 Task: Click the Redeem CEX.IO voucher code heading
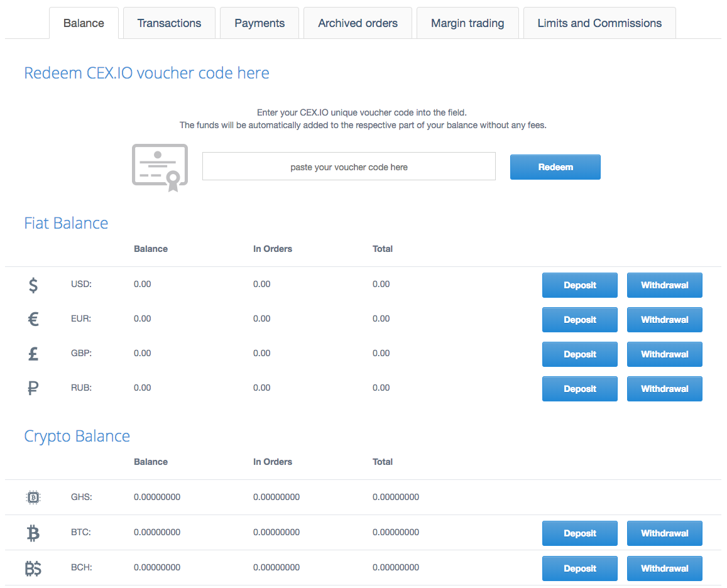[x=146, y=73]
